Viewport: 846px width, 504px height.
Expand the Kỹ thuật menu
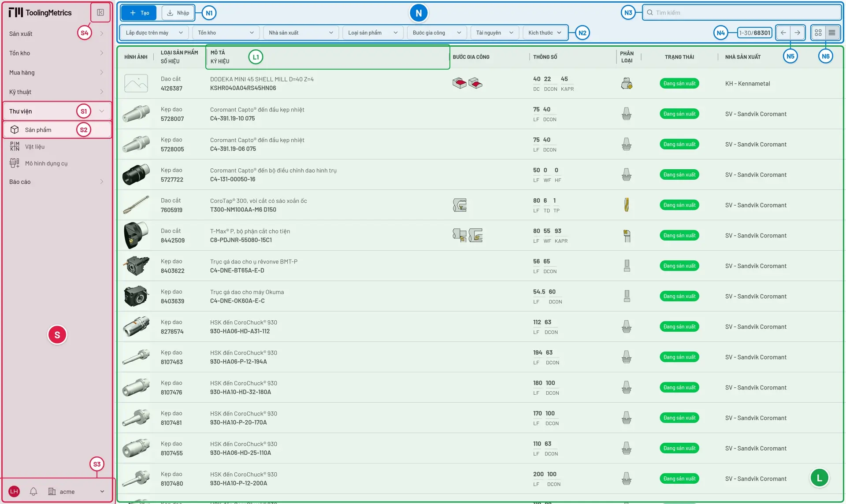click(56, 92)
